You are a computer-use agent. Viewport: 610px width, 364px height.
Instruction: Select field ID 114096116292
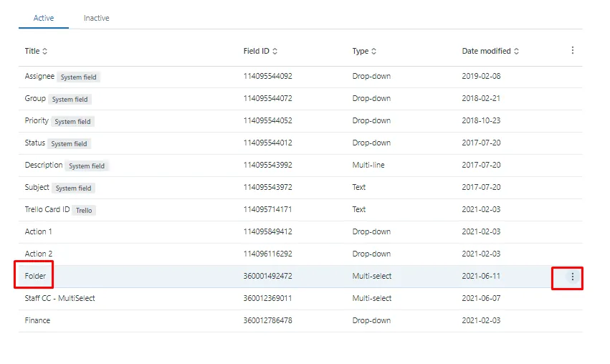point(267,254)
